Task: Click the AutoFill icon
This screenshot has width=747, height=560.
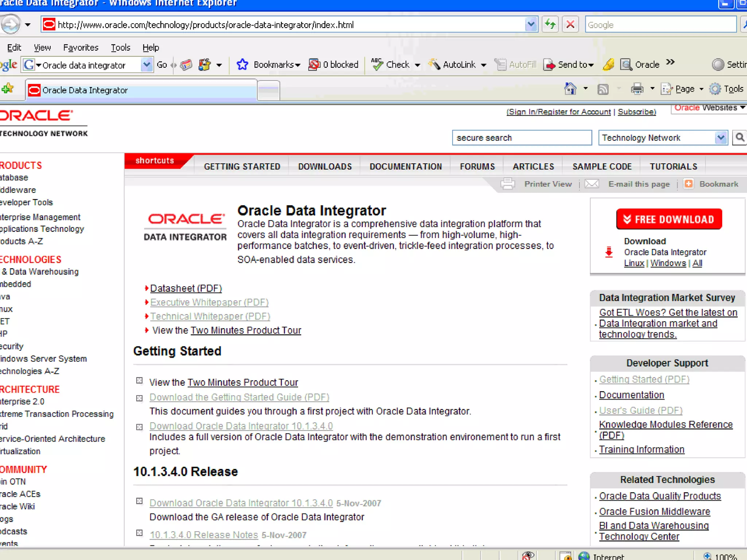Action: pyautogui.click(x=500, y=65)
